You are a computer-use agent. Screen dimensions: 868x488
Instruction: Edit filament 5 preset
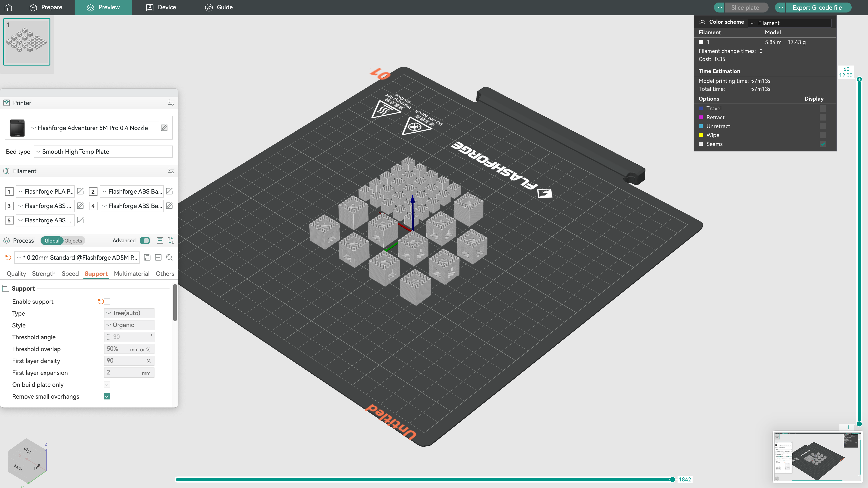[80, 220]
